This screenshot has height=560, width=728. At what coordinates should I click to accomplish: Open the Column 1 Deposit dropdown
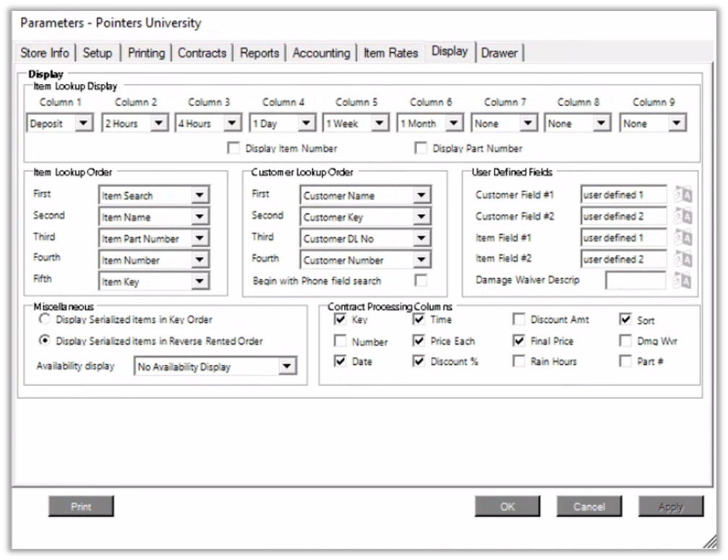(83, 124)
